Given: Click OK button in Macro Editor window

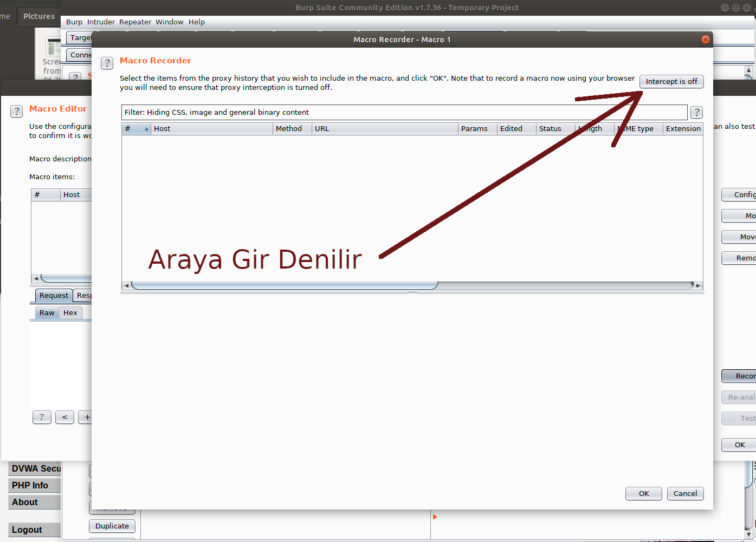Looking at the screenshot, I should pos(739,445).
